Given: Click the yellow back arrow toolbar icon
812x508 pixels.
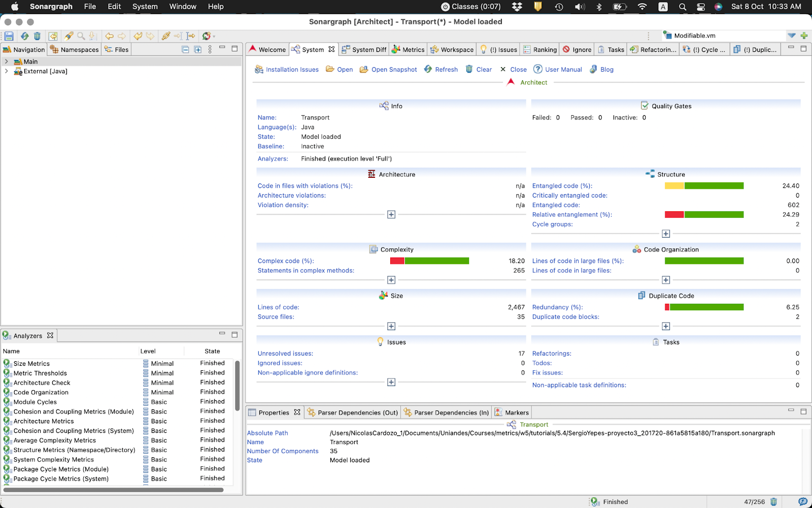Looking at the screenshot, I should [109, 36].
